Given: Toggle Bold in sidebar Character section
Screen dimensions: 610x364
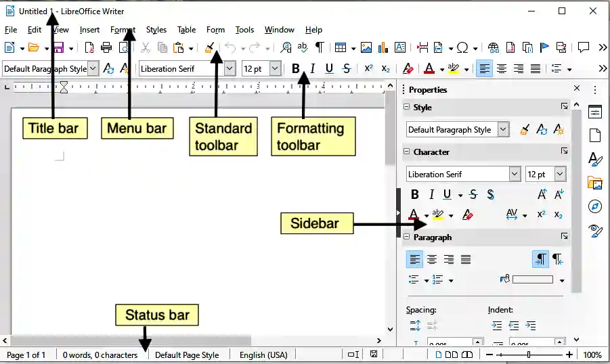Looking at the screenshot, I should point(415,194).
